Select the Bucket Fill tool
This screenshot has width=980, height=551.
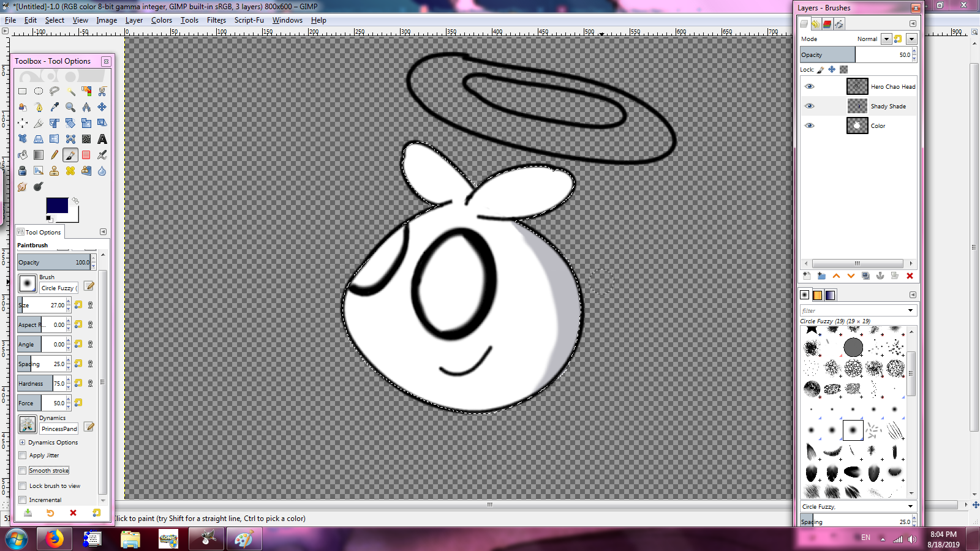tap(22, 155)
